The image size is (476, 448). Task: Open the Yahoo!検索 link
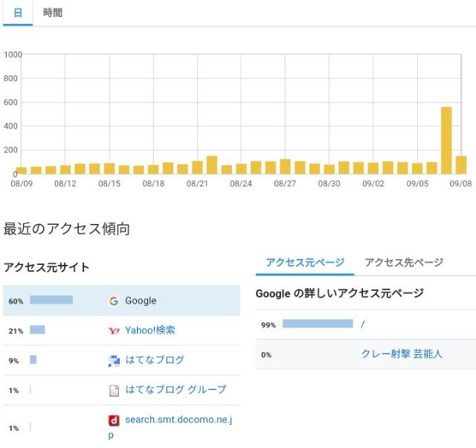tap(150, 330)
